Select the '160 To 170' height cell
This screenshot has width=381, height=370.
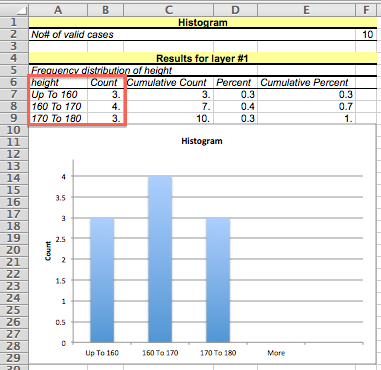58,106
